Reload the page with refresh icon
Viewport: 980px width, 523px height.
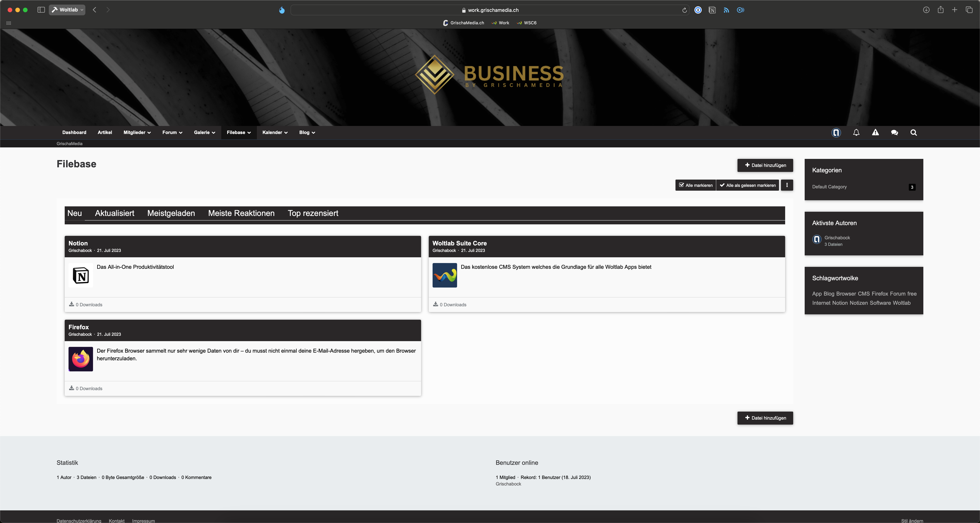tap(684, 10)
